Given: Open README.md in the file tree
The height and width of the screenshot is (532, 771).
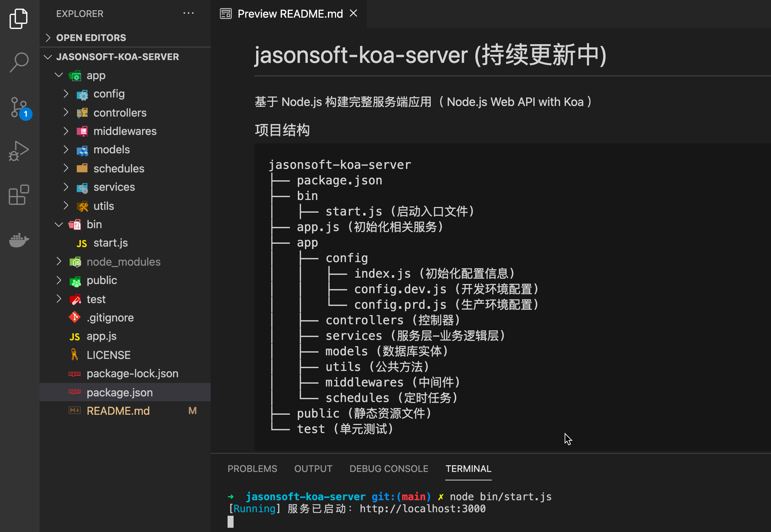Looking at the screenshot, I should [118, 411].
